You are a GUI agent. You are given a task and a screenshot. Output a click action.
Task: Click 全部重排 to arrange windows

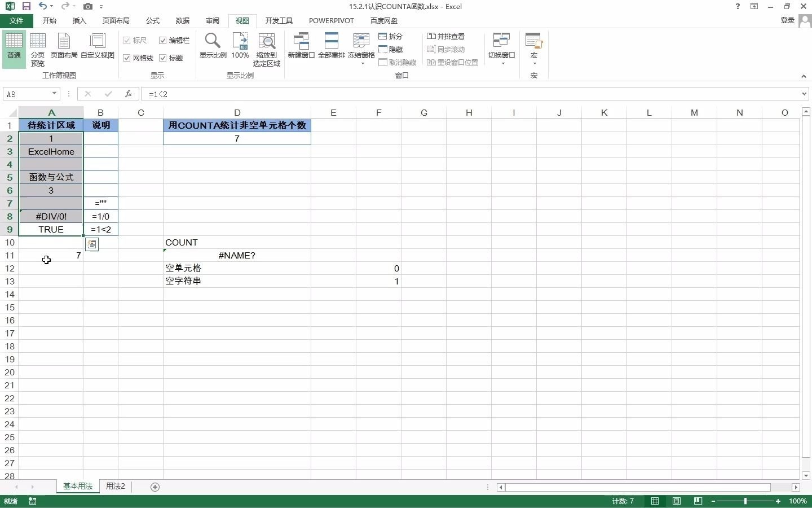point(332,48)
